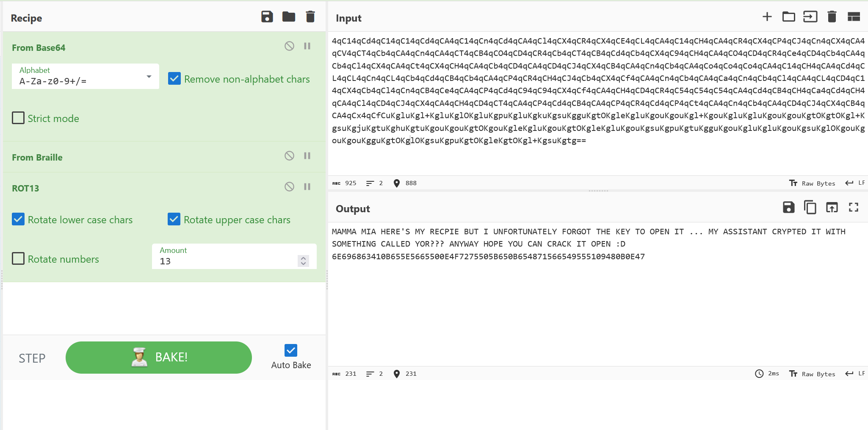Reset pane layout icon

tap(854, 17)
